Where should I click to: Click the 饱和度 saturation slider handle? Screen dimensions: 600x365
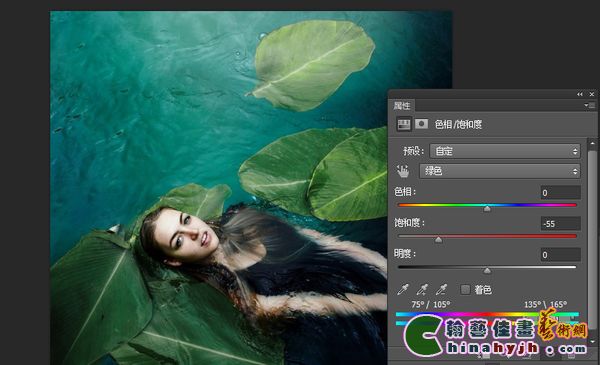(439, 240)
